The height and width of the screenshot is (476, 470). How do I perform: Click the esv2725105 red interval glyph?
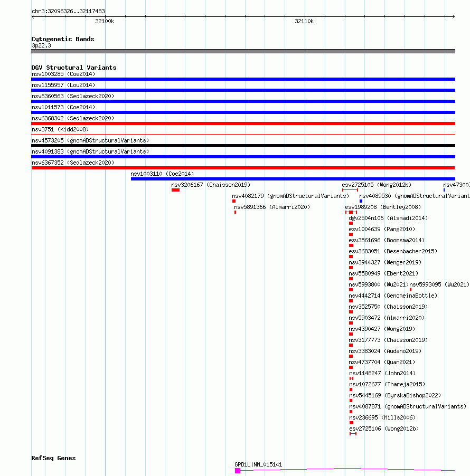tap(350, 190)
